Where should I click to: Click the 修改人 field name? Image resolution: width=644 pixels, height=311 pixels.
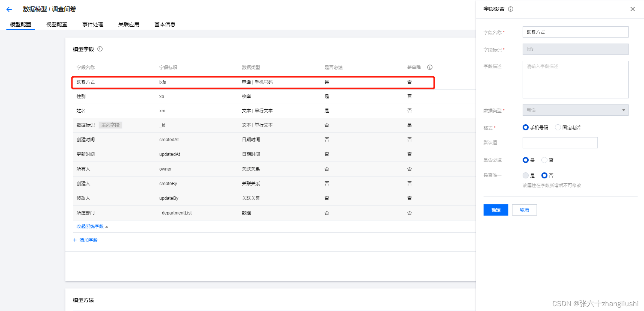point(83,198)
